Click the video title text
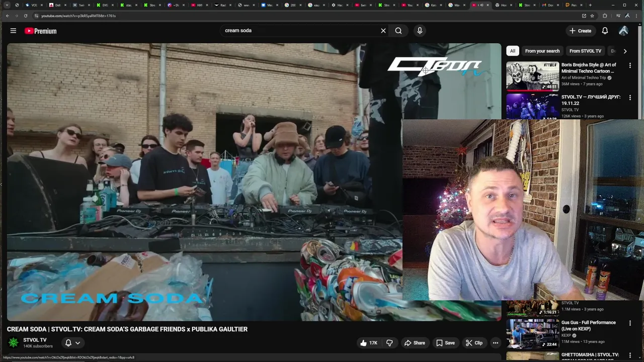 127,329
